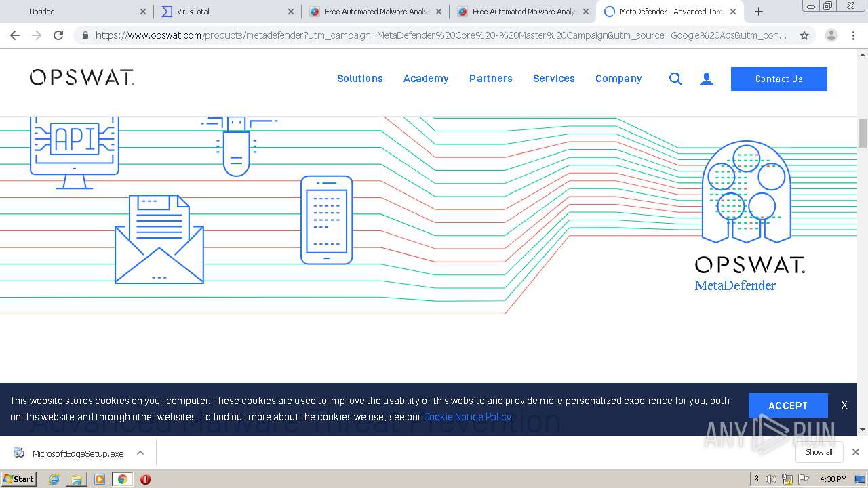Click the mobile phone illustration icon

(327, 220)
